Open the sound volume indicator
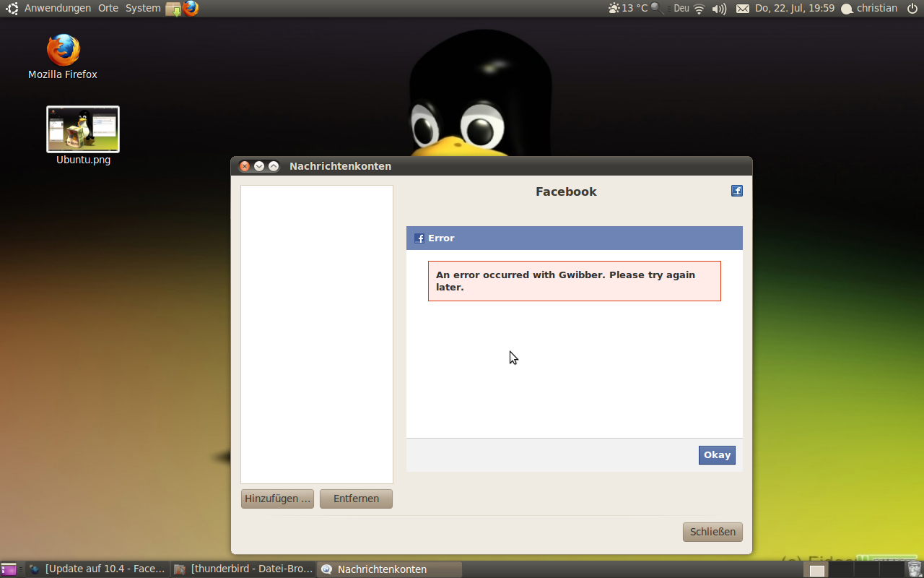This screenshot has height=578, width=924. (x=719, y=9)
